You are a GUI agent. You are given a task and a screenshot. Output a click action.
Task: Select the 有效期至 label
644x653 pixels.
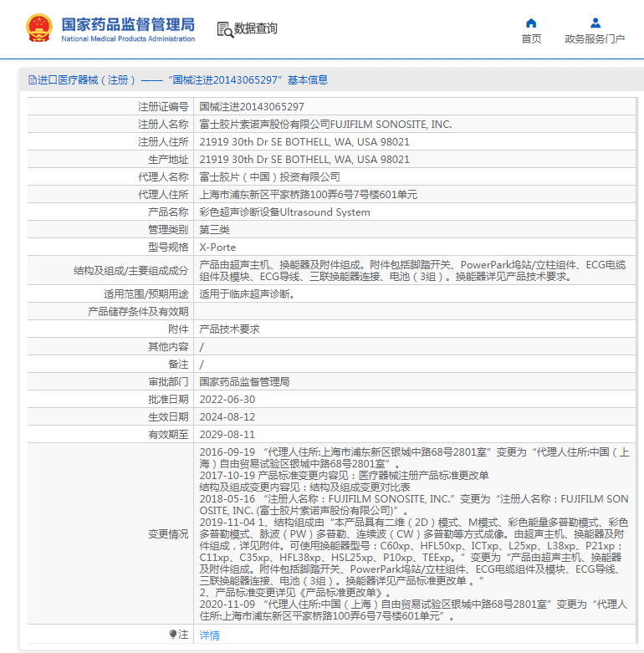pyautogui.click(x=168, y=435)
